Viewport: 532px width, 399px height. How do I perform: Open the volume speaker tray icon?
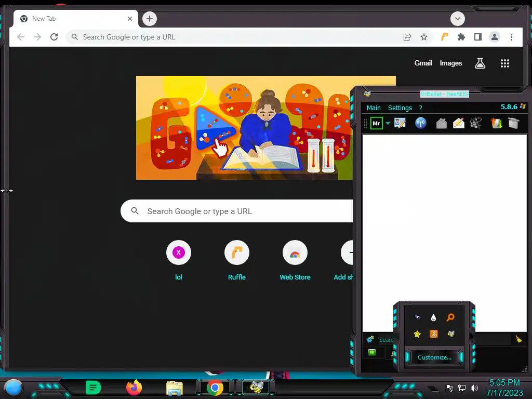(474, 388)
